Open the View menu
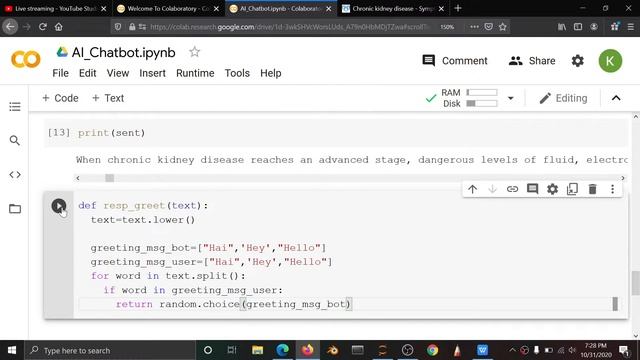 [118, 73]
